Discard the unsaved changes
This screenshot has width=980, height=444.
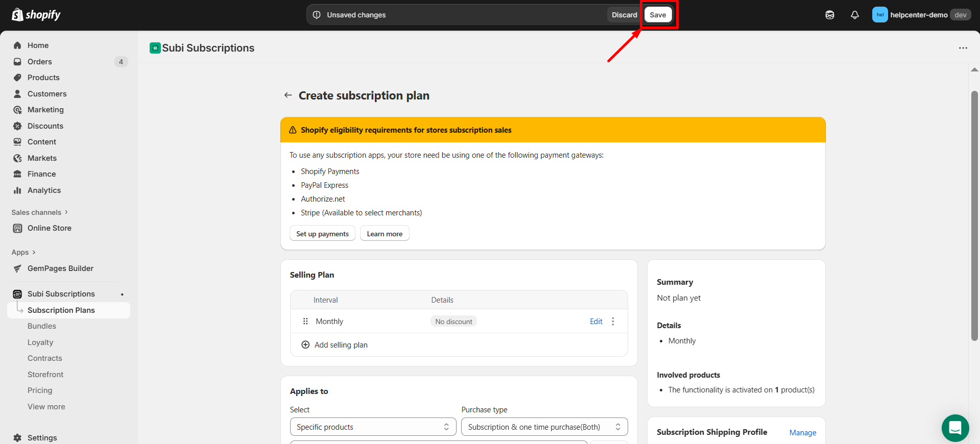[624, 15]
